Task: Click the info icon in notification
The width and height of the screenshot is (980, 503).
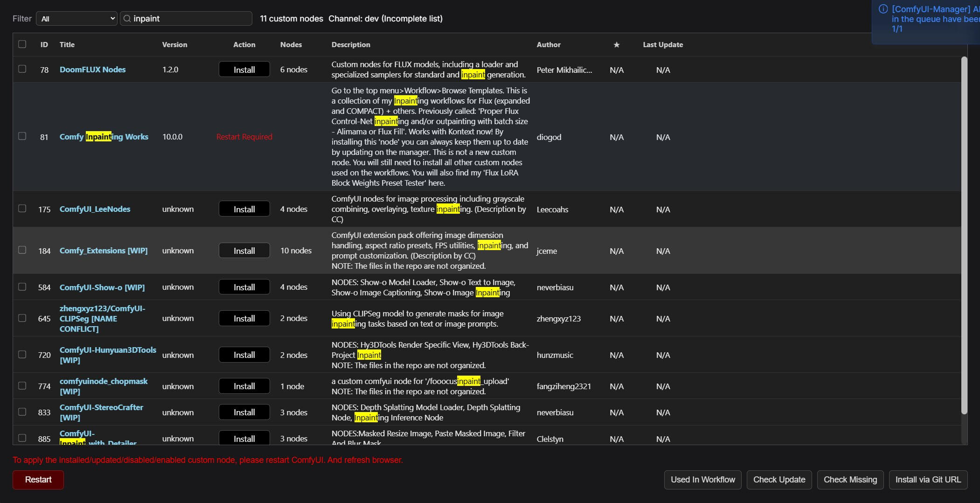Action: (883, 9)
